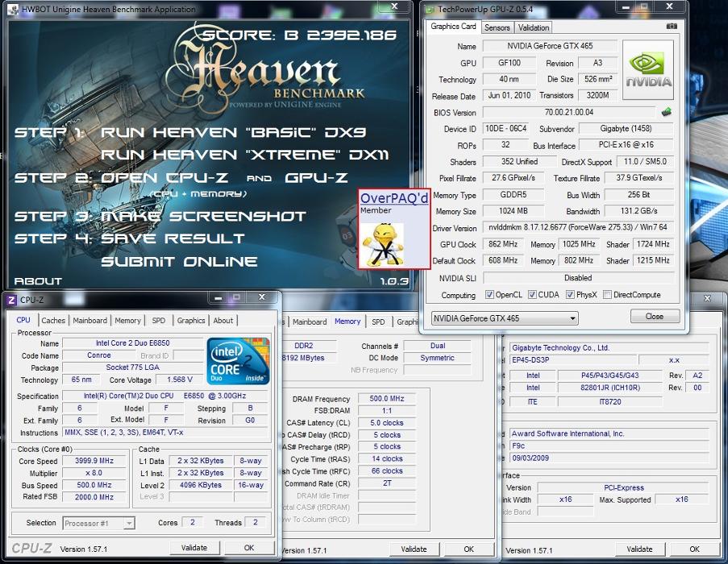The height and width of the screenshot is (564, 728).
Task: Click the CAS# Latency value 5.0 clocks
Action: (387, 422)
